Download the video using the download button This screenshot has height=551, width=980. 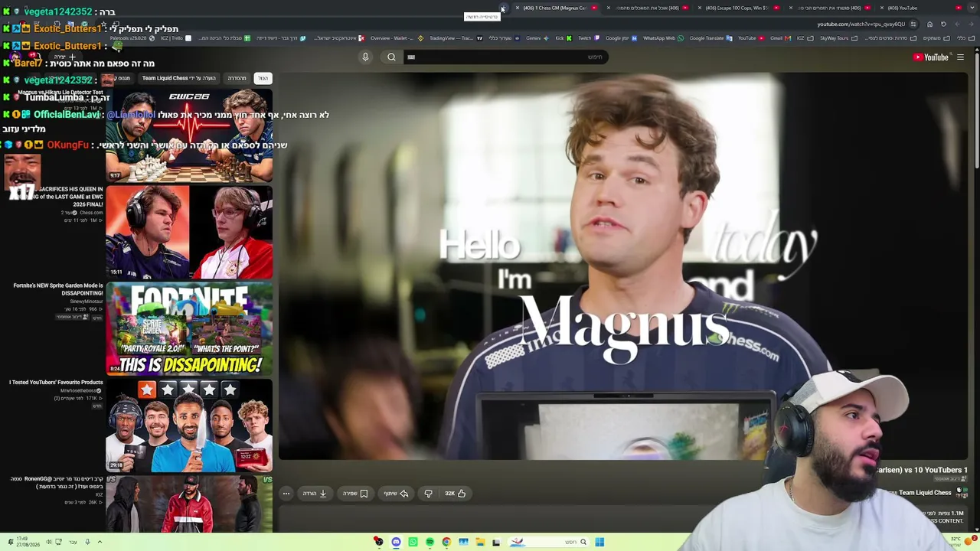click(x=315, y=494)
